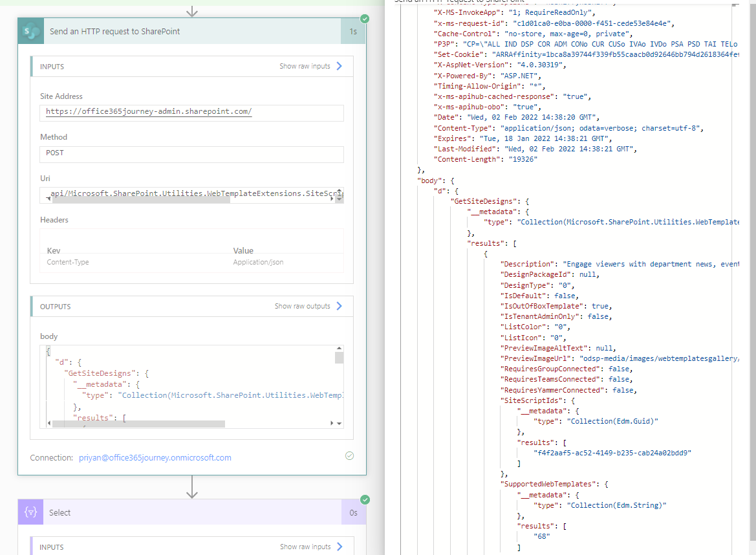Click the "X-AspNet-Version" header line
The height and width of the screenshot is (555, 756).
500,65
